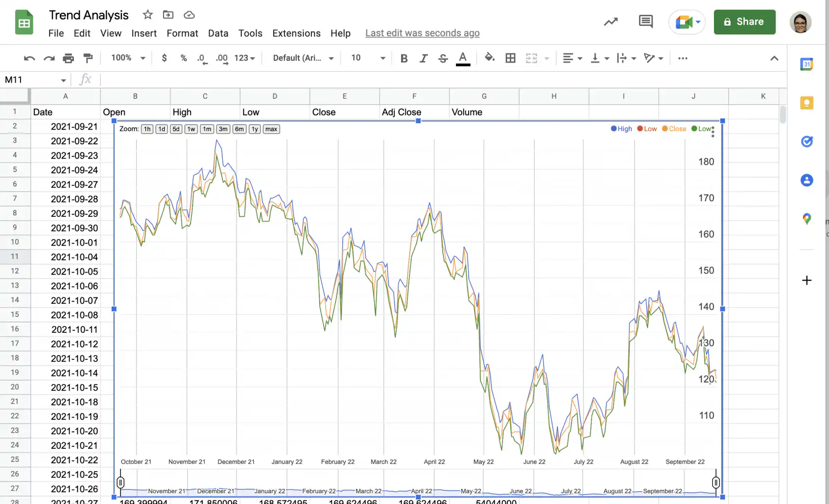
Task: Open chart three-dot options menu
Action: pyautogui.click(x=713, y=132)
